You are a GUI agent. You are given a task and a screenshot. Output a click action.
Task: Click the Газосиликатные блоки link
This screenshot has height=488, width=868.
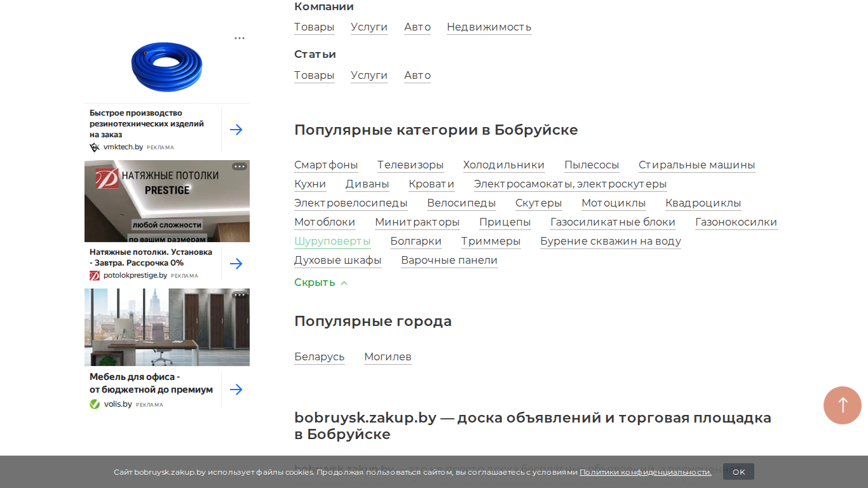(613, 222)
